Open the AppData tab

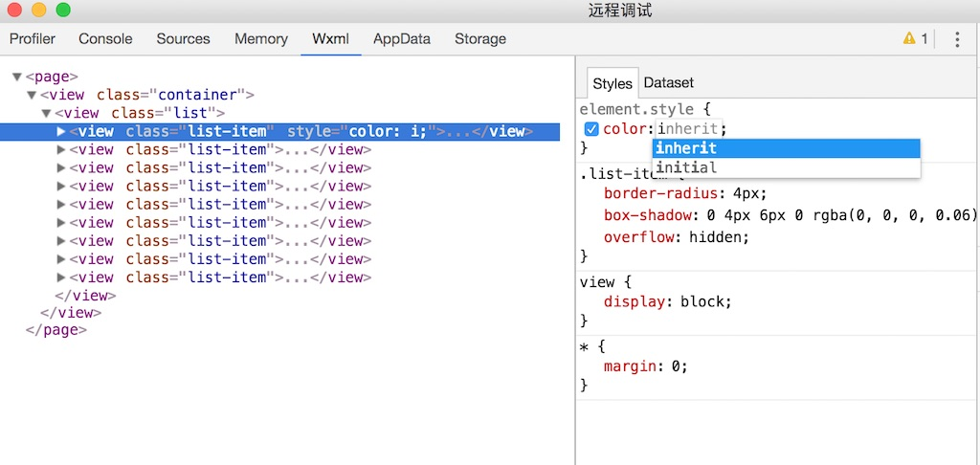coord(401,39)
